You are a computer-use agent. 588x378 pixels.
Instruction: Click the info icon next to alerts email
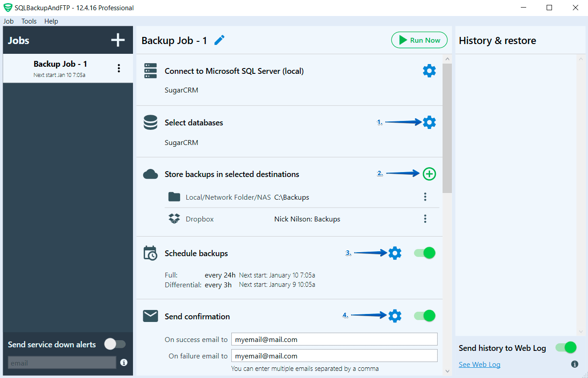(124, 362)
